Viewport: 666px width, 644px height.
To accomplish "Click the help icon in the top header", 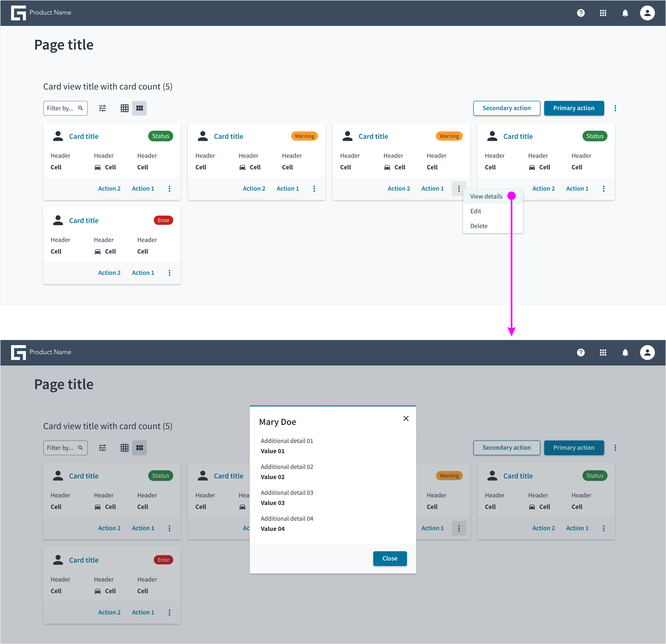I will tap(581, 13).
